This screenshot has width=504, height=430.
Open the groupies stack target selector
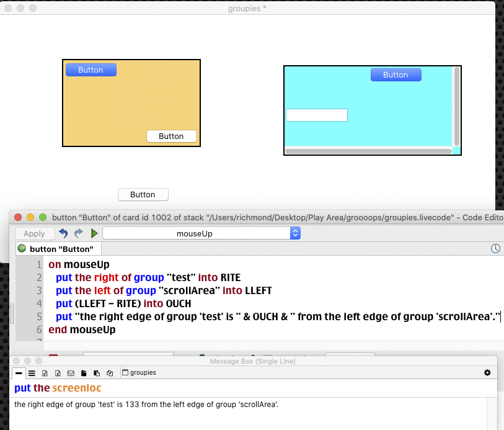click(139, 373)
